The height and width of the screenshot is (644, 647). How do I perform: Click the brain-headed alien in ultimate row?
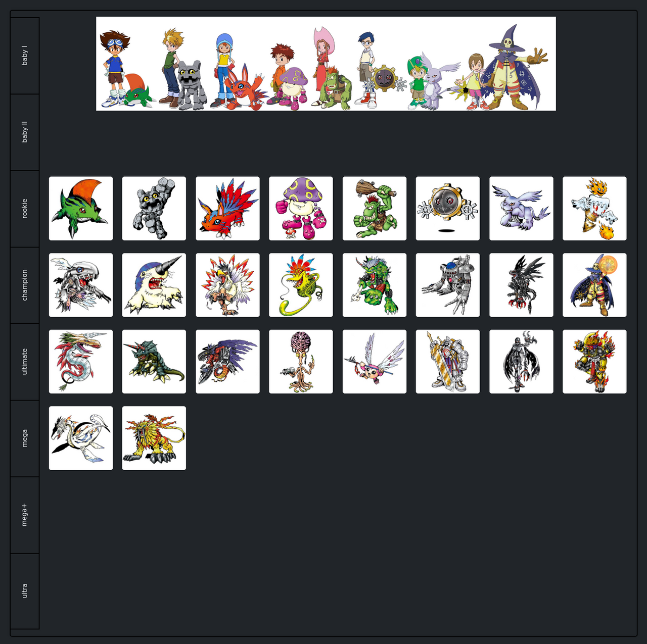[301, 362]
